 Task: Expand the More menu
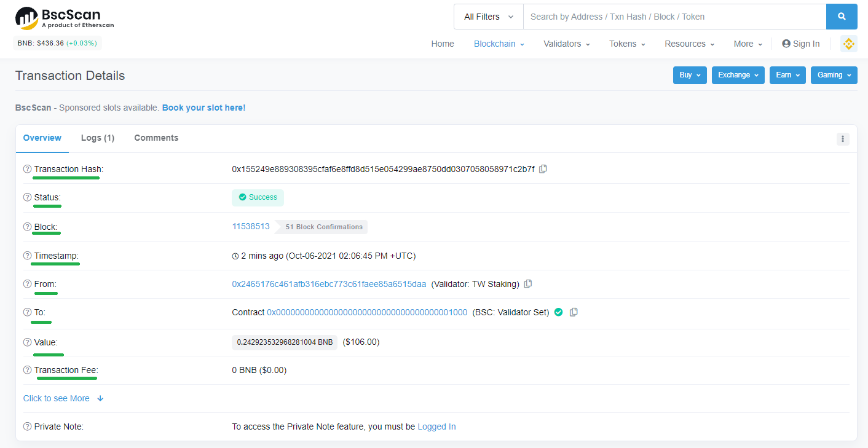748,44
